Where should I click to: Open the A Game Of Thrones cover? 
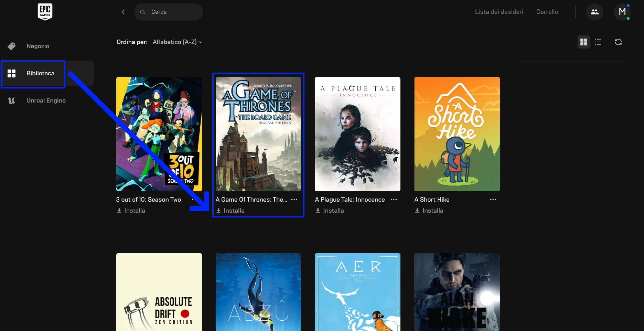point(258,134)
